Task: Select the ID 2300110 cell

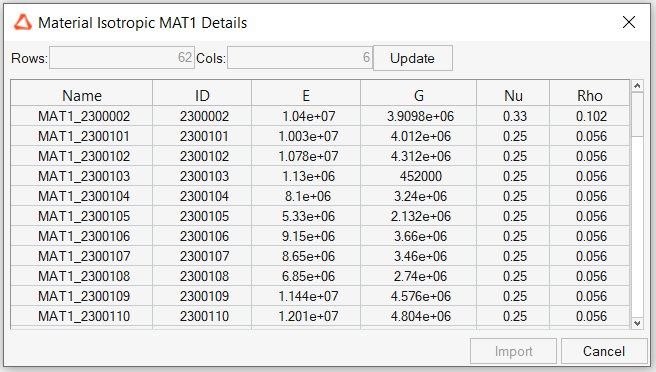Action: (202, 316)
